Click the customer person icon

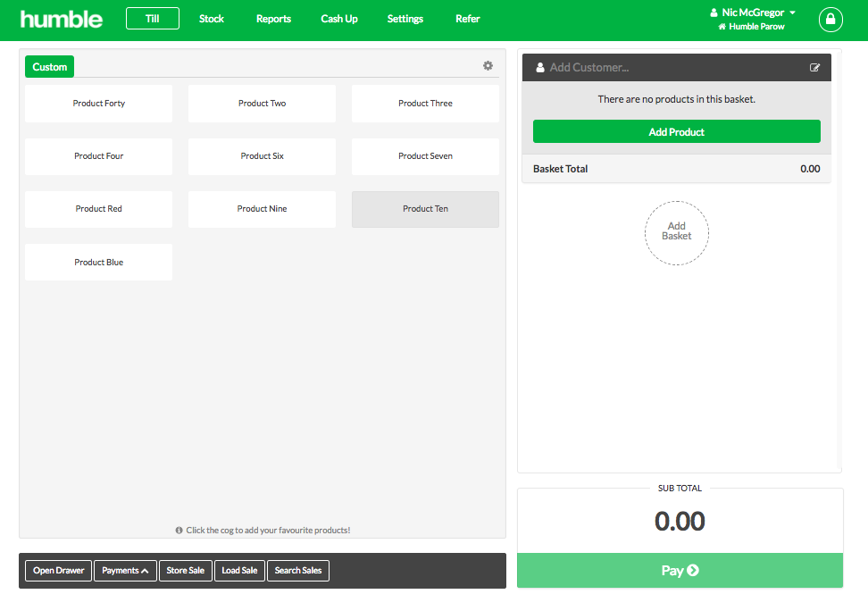(540, 68)
